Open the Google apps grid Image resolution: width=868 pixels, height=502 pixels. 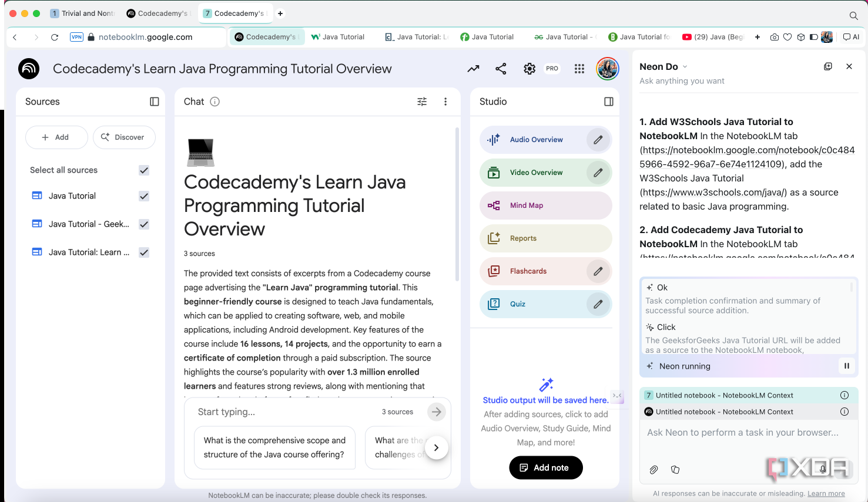(x=579, y=69)
